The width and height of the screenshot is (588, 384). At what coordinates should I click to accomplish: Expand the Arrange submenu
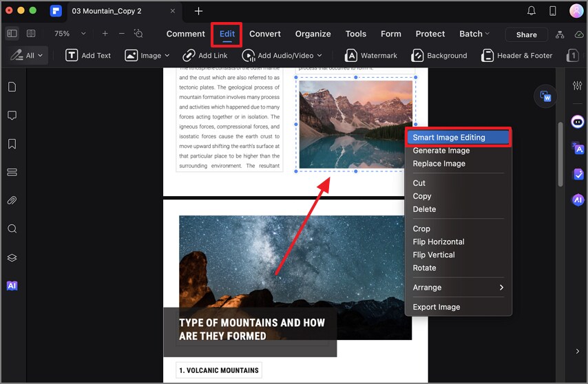click(x=458, y=288)
